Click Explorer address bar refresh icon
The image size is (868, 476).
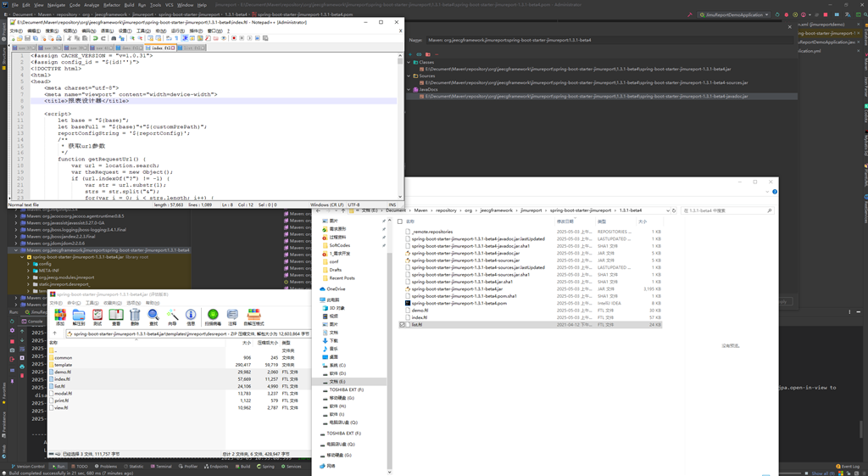click(x=674, y=210)
